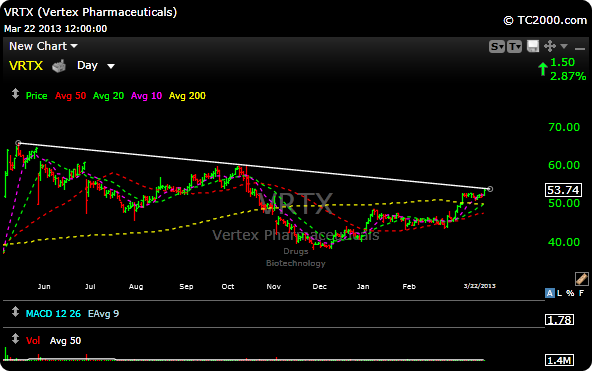592x371 pixels.
Task: Select the Price legend label
Action: tap(36, 96)
